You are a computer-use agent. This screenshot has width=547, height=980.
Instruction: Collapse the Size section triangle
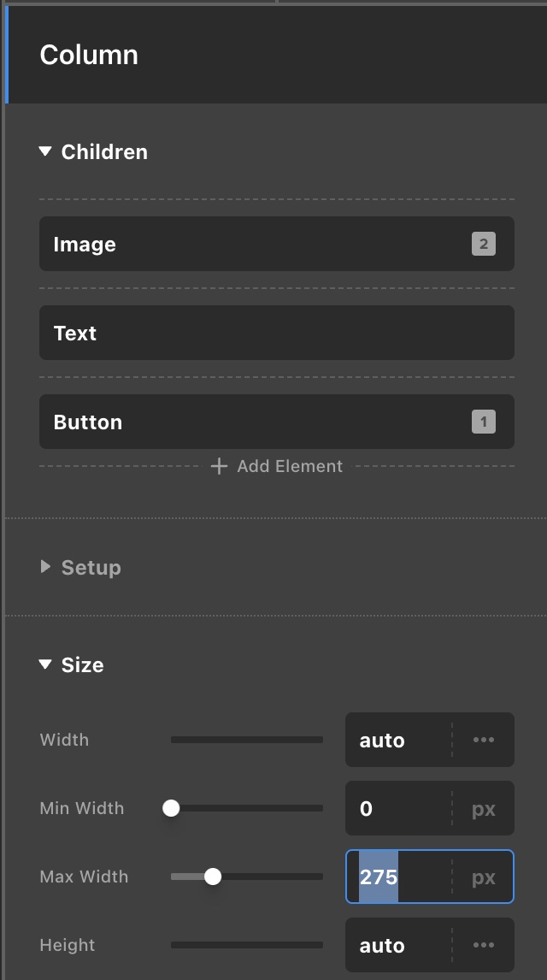click(45, 664)
